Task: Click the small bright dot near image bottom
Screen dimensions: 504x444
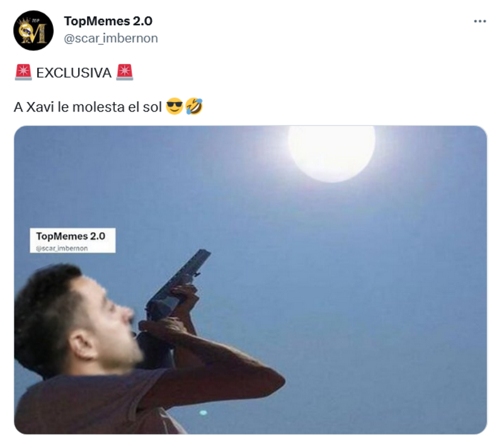Action: point(203,413)
